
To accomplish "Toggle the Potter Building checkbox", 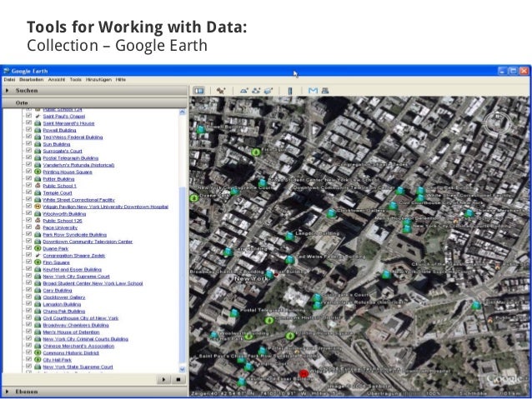I will point(29,178).
